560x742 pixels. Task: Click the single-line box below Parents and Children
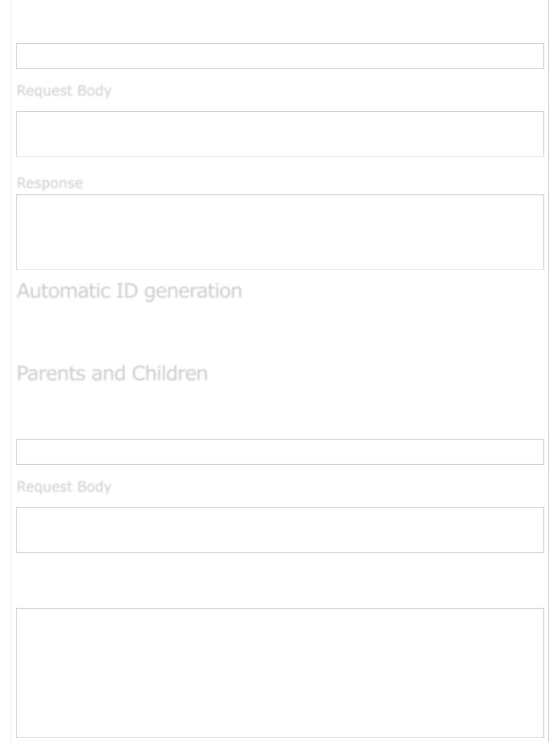pos(280,452)
